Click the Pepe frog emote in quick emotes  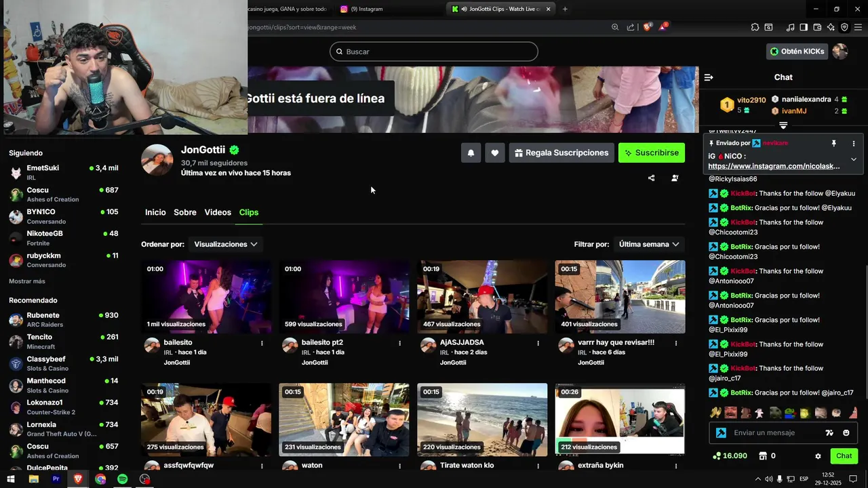[x=790, y=412]
